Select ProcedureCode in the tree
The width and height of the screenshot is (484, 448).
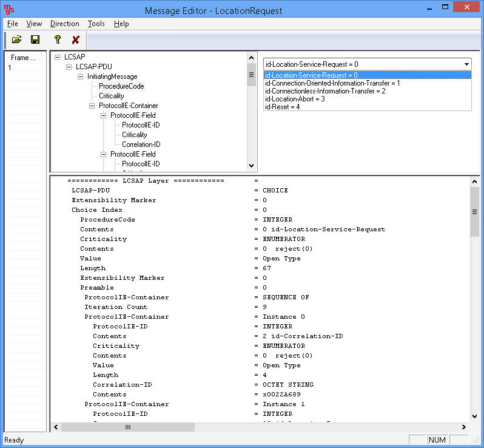tap(121, 86)
